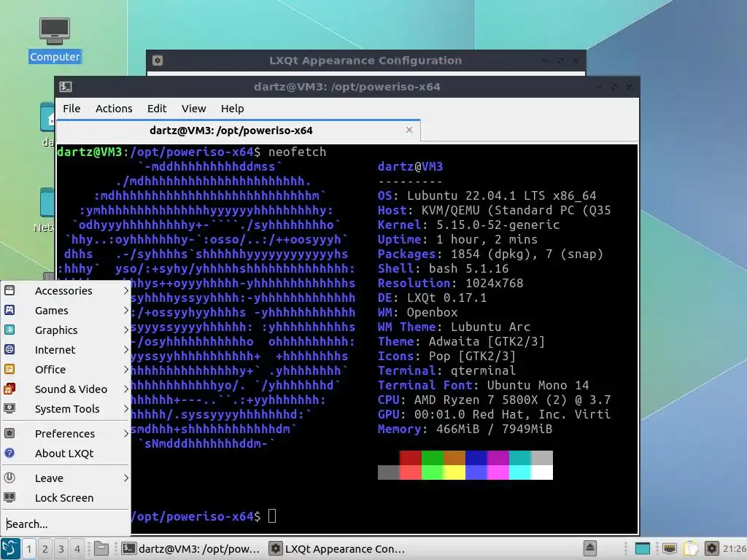Click the Graphics submenu arrow
The image size is (747, 560).
coord(125,330)
